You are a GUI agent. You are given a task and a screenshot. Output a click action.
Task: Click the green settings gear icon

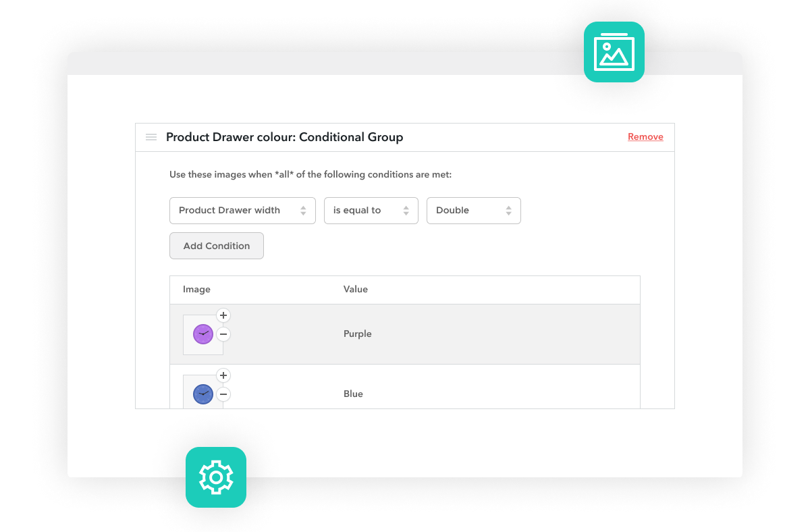[x=216, y=477]
